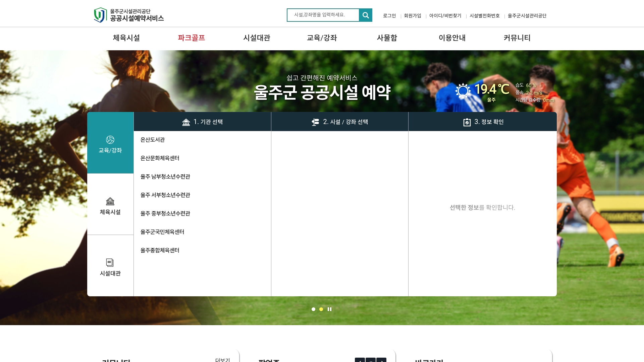The image size is (644, 362).
Task: Click the 2. 시설 / 강좌 선택 step header
Action: (340, 122)
